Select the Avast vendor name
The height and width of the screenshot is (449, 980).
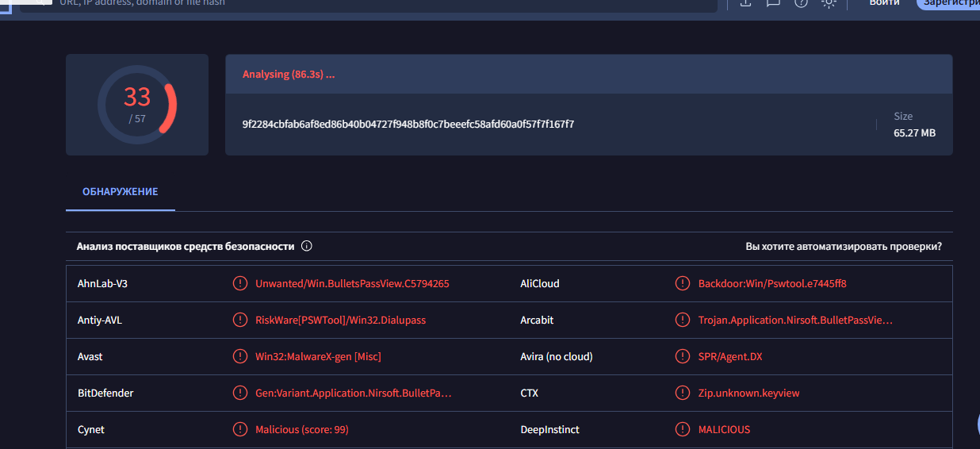click(x=90, y=356)
